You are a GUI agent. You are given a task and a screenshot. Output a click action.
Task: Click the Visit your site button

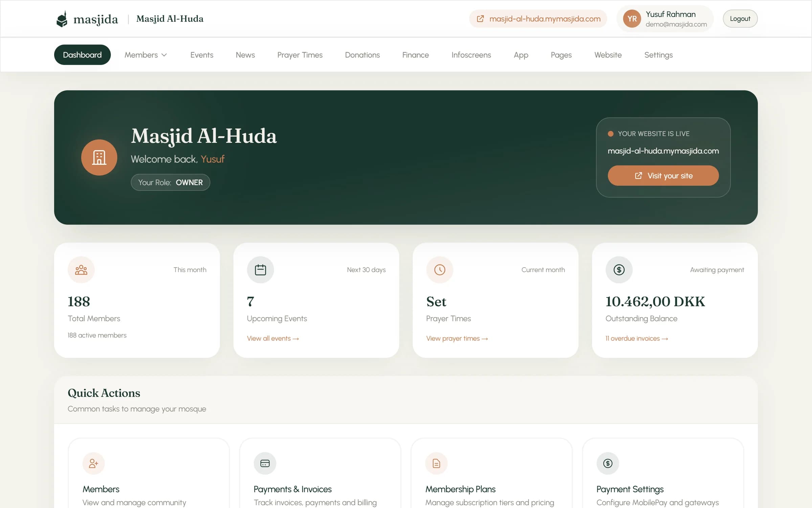[x=663, y=175]
